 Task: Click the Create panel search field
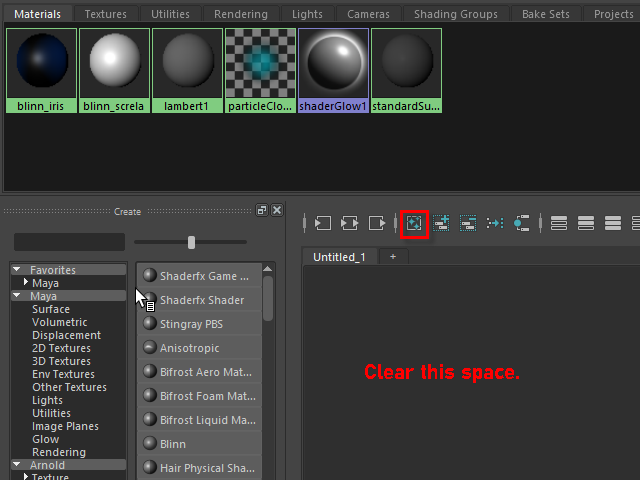pos(69,242)
